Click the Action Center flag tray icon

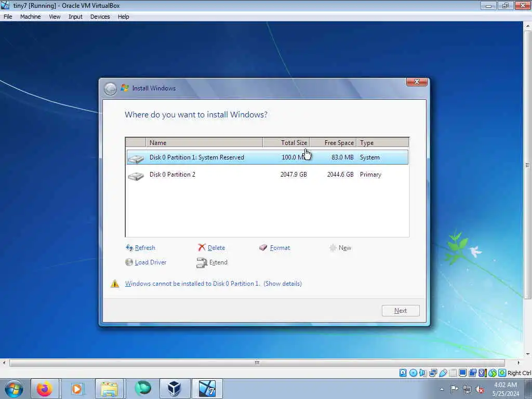[x=454, y=389]
